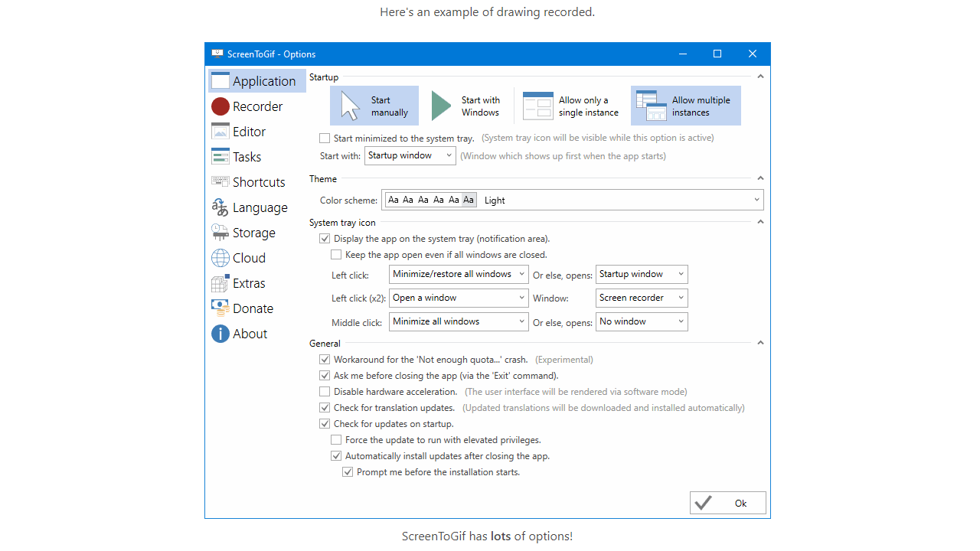Select the Editor picture icon
The image size is (980, 551).
pos(220,132)
